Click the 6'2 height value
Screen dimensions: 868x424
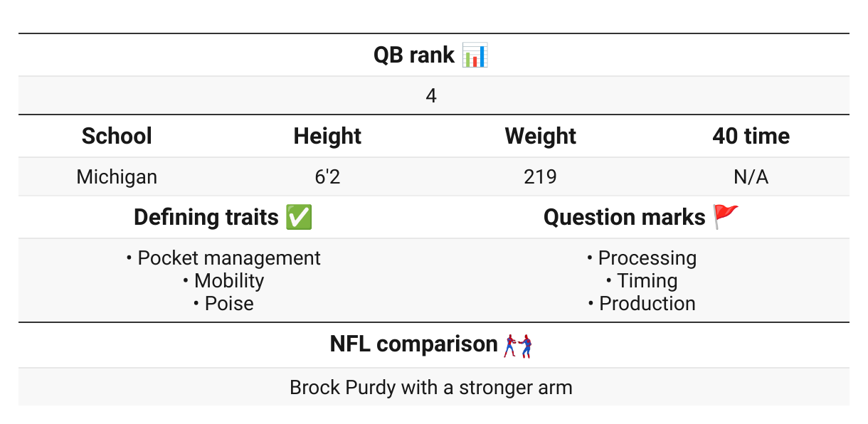tap(327, 176)
